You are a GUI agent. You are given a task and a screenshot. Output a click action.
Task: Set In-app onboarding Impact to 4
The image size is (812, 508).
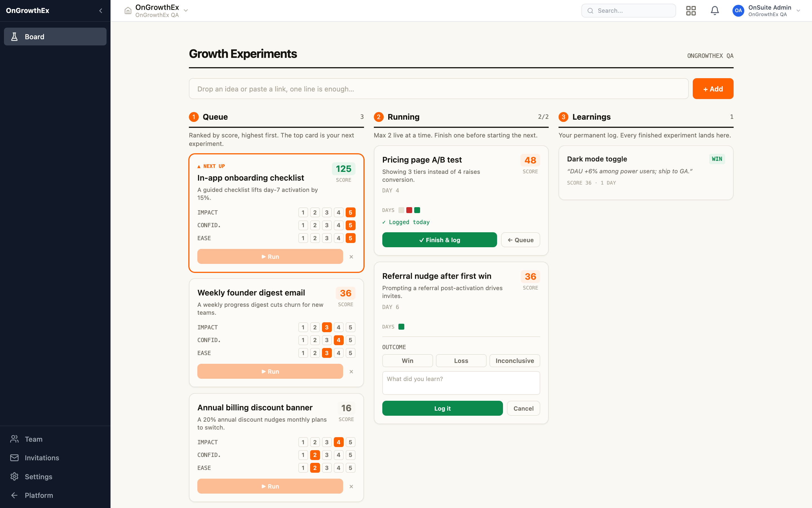[x=339, y=212]
